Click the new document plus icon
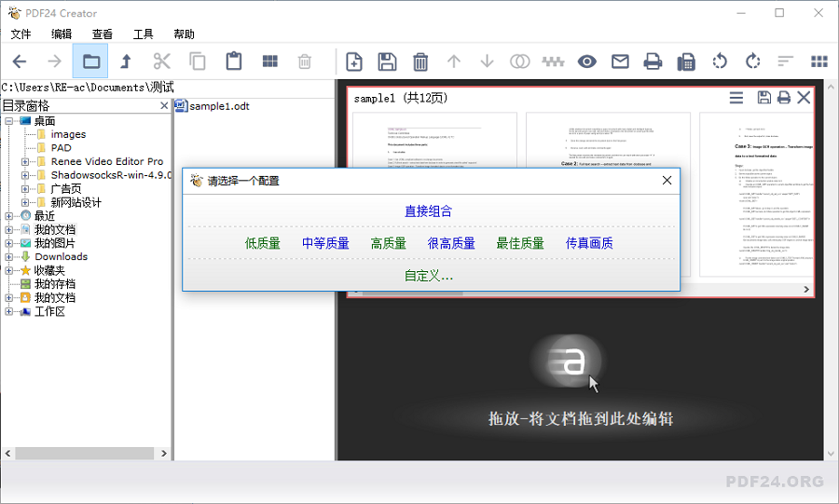This screenshot has height=504, width=839. [x=354, y=61]
